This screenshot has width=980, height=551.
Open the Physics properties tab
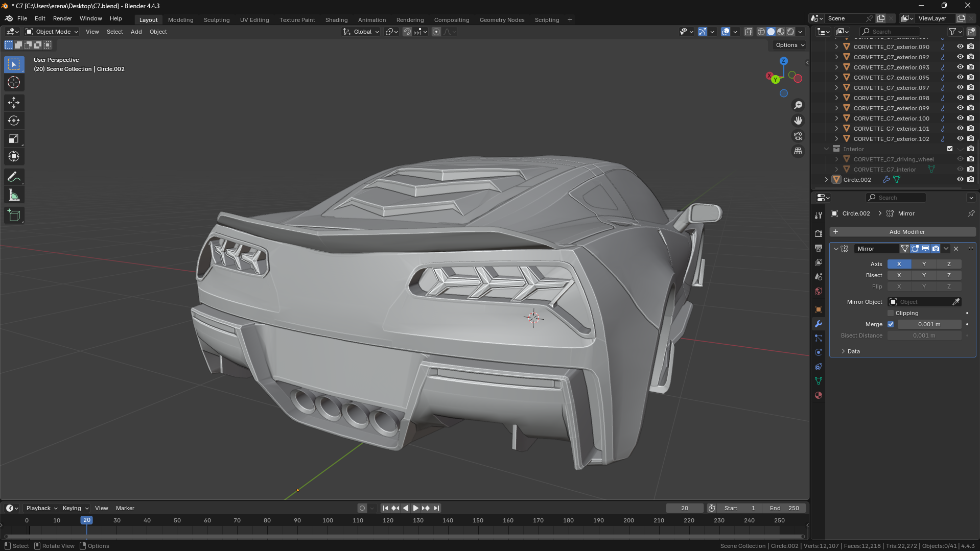click(x=819, y=352)
